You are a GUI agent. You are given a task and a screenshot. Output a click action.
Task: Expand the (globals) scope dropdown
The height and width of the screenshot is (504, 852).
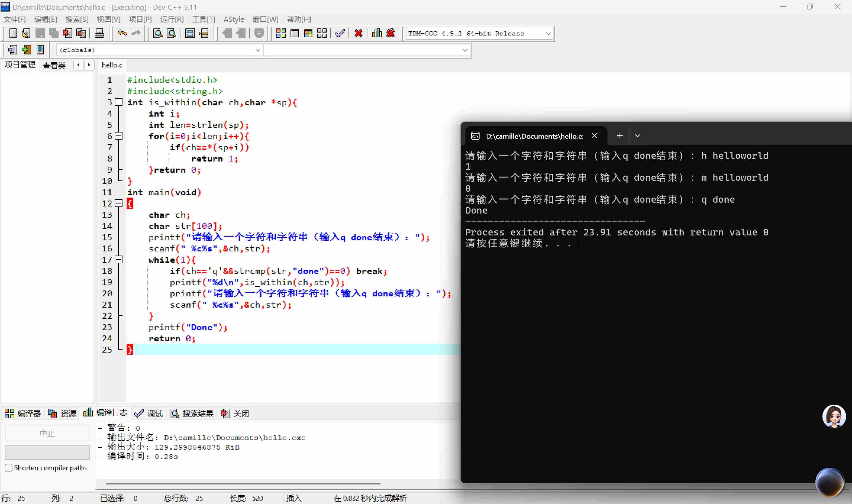(x=258, y=50)
